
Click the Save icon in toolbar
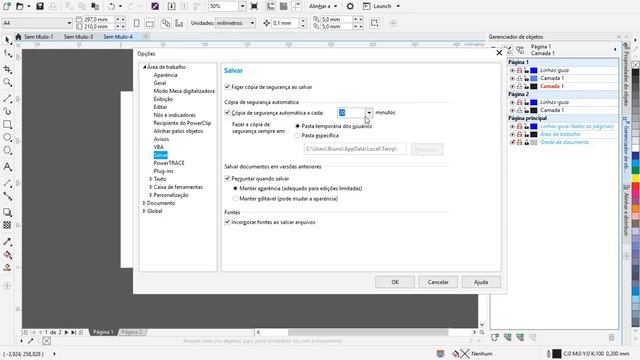[x=40, y=6]
